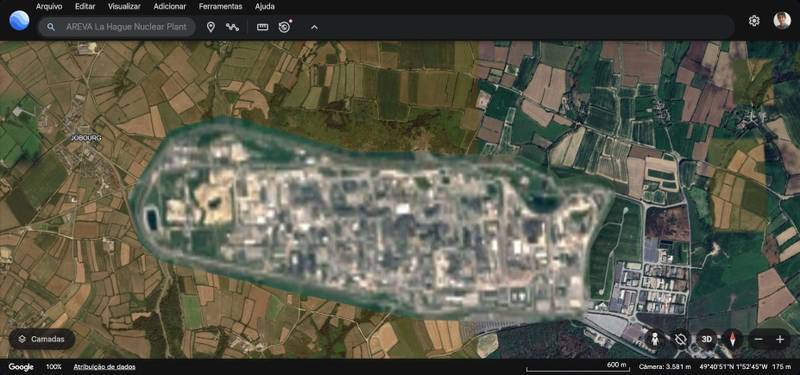Collapse the toolbar with chevron arrow
Image resolution: width=800 pixels, height=375 pixels.
pyautogui.click(x=314, y=27)
